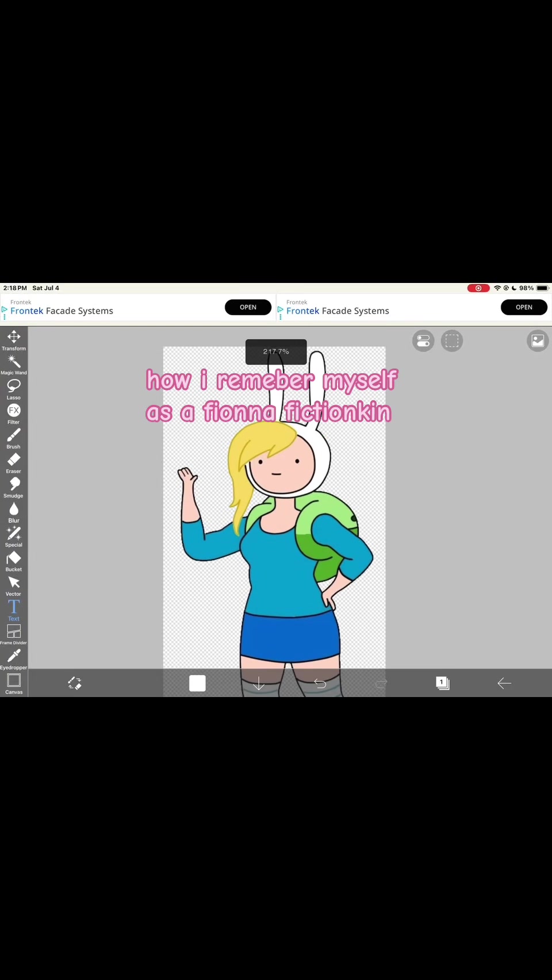Select the Brush tool
This screenshot has width=552, height=980.
14,438
